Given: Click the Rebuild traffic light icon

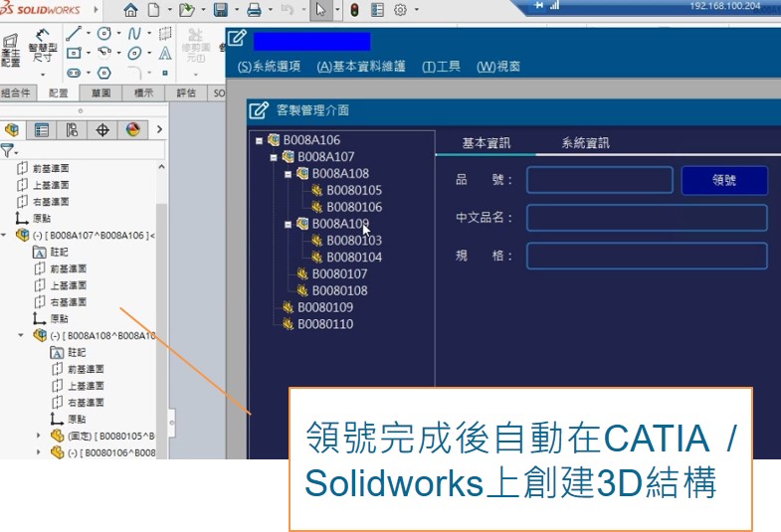Looking at the screenshot, I should click(354, 10).
